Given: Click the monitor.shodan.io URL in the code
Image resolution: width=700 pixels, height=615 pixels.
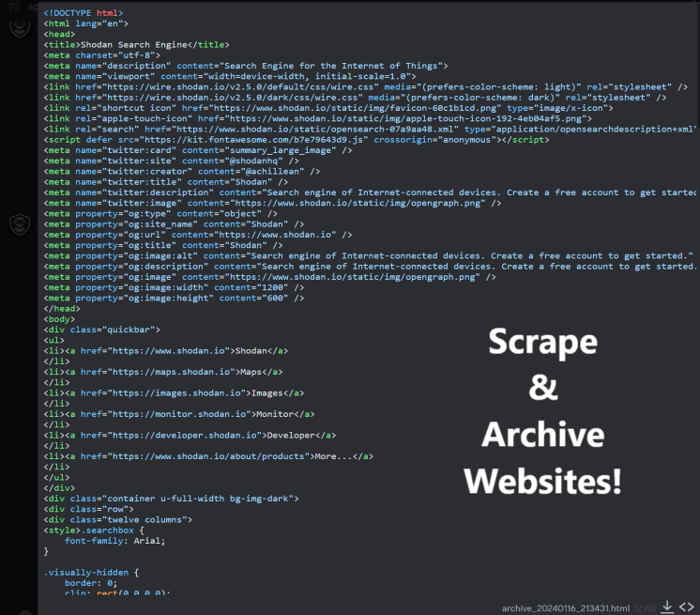Looking at the screenshot, I should tap(184, 413).
